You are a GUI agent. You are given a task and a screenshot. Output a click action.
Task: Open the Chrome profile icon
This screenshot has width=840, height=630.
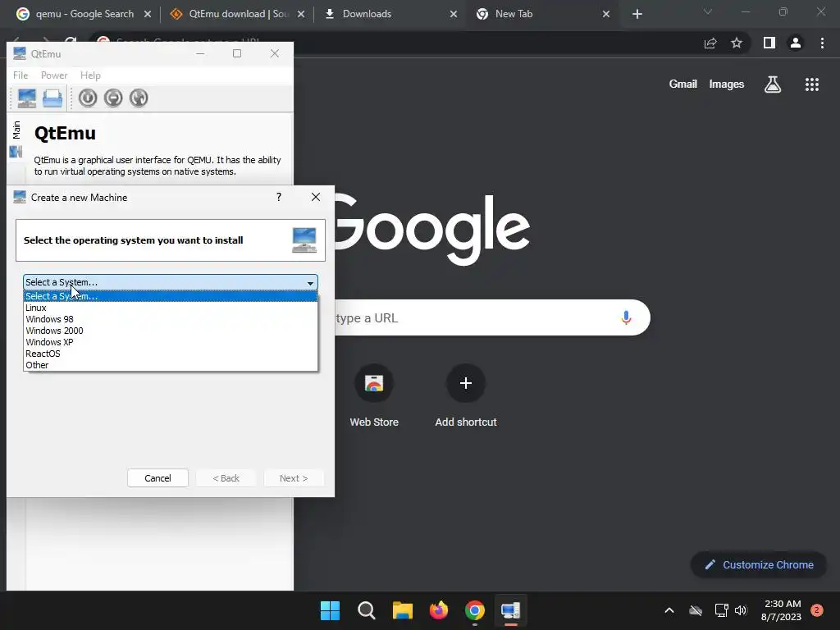[796, 43]
